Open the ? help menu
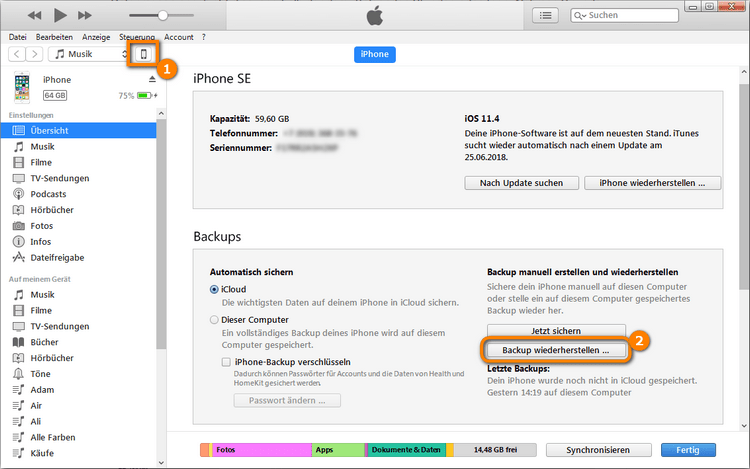 tap(203, 37)
